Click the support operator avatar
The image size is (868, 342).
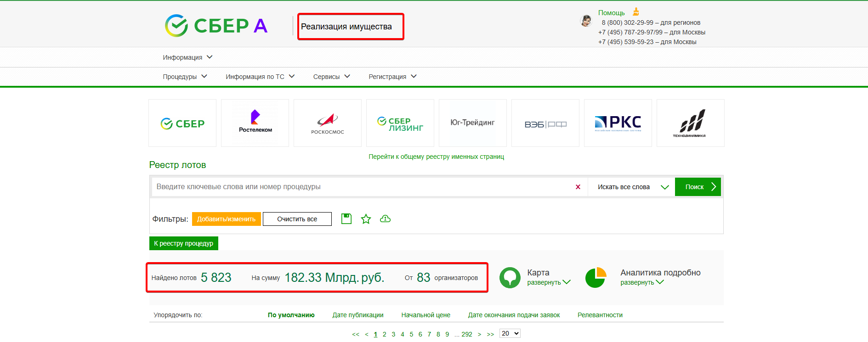586,21
